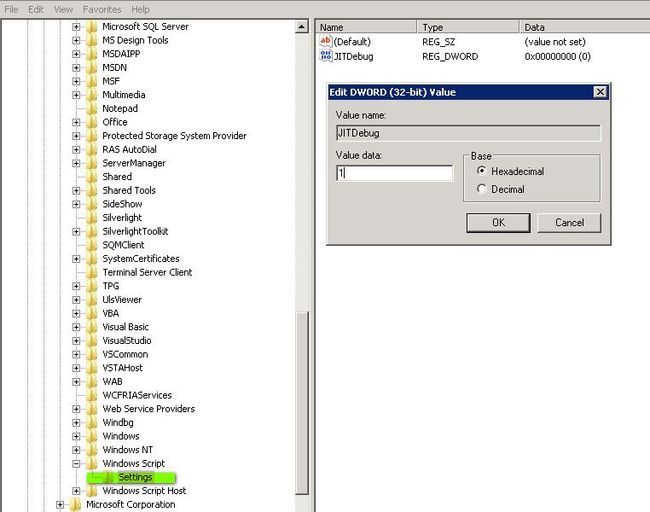This screenshot has height=512, width=650.
Task: Close the Edit DWORD dialog with X
Action: tap(600, 92)
